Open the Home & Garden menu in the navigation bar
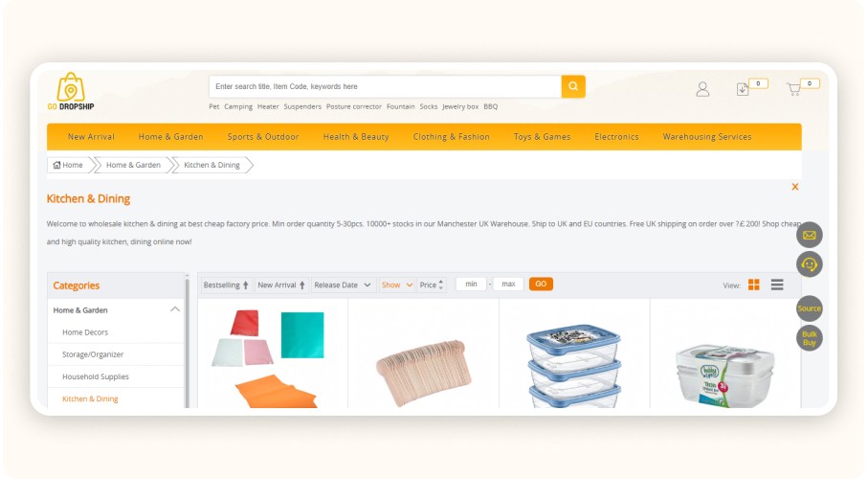This screenshot has width=868, height=479. 171,136
